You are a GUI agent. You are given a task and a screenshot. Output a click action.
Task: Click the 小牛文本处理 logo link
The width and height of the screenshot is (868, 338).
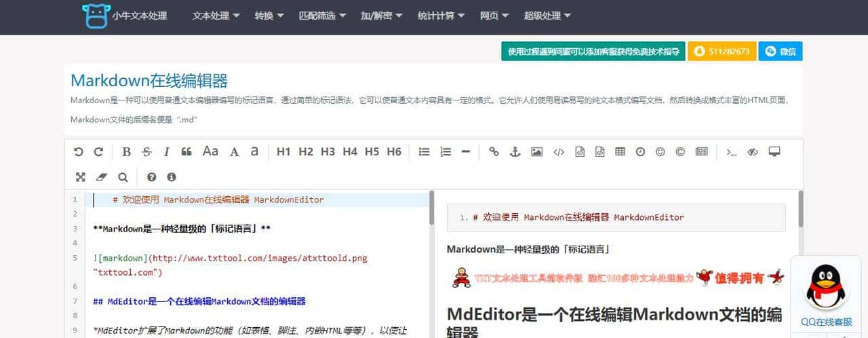coord(124,15)
